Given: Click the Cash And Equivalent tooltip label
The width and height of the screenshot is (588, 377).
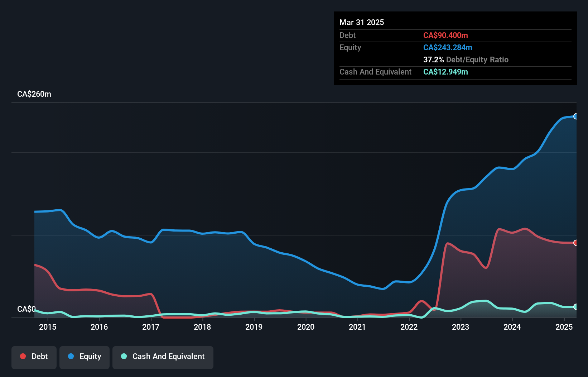Looking at the screenshot, I should pos(375,72).
